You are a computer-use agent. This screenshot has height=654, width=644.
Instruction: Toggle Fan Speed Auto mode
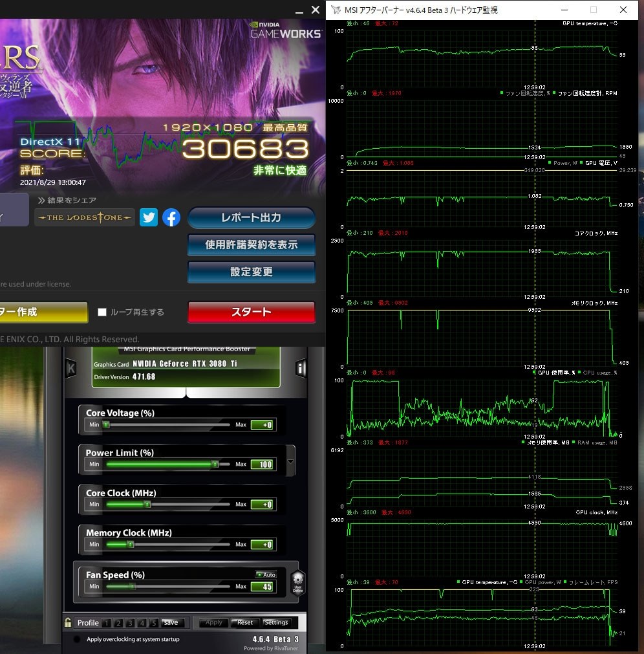point(266,574)
